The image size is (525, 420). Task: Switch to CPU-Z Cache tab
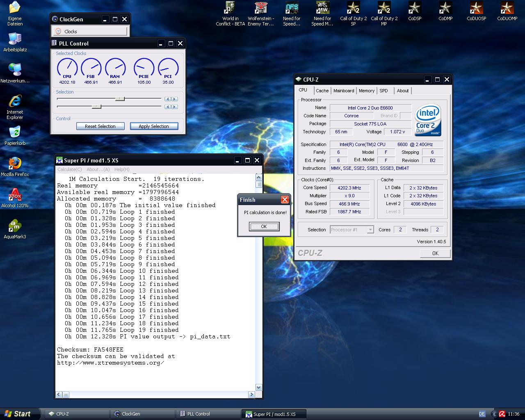click(x=322, y=91)
